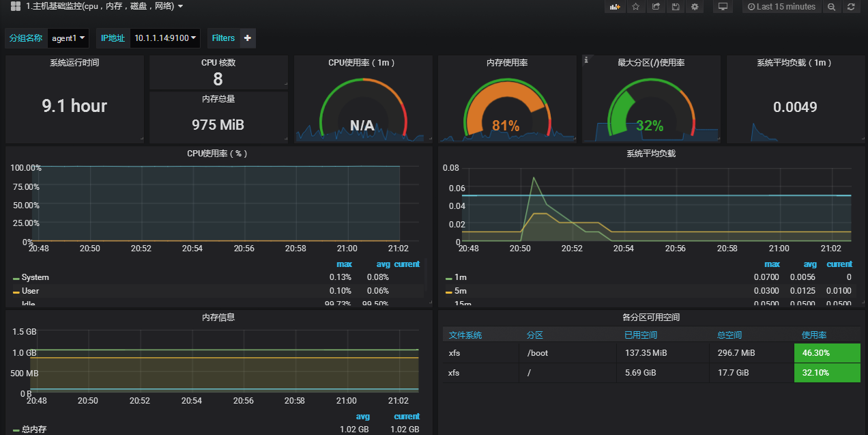
Task: Click the 975 MiB memory total value
Action: (x=218, y=125)
